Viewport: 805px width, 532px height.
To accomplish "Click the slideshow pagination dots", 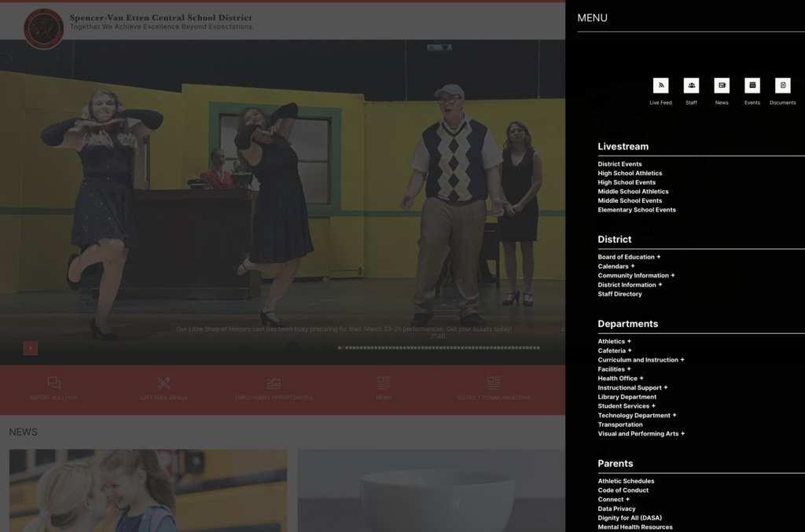I will (439, 348).
